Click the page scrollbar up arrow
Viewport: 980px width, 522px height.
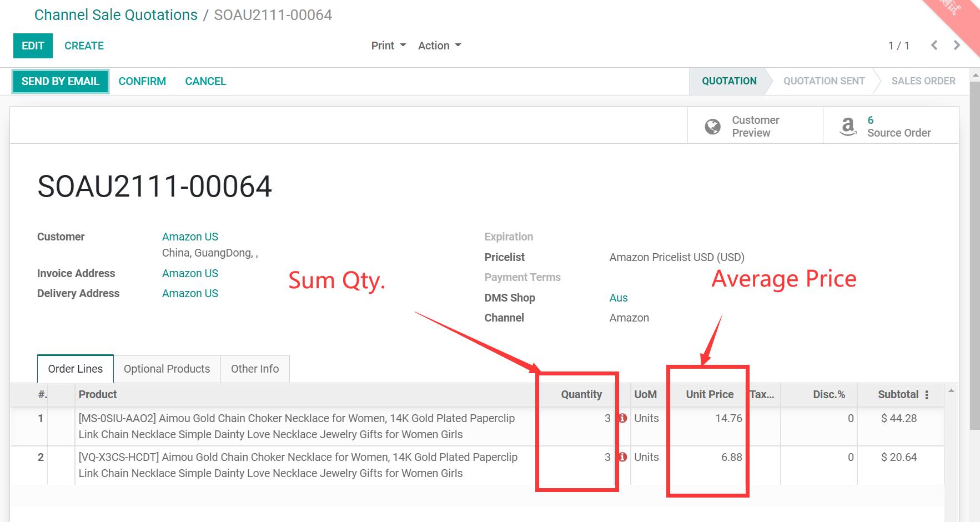point(974,74)
